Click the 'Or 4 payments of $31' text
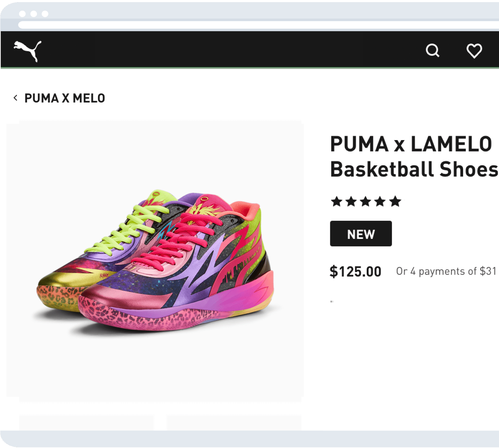 pos(446,271)
